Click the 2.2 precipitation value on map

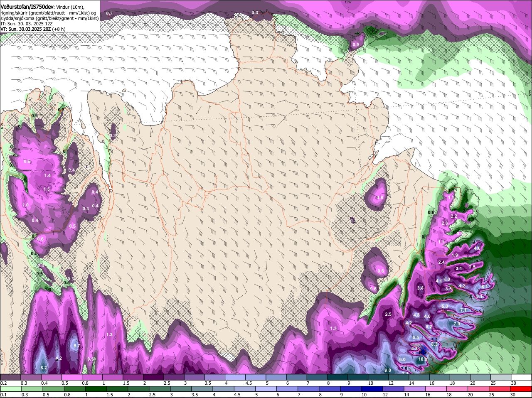(x=454, y=216)
